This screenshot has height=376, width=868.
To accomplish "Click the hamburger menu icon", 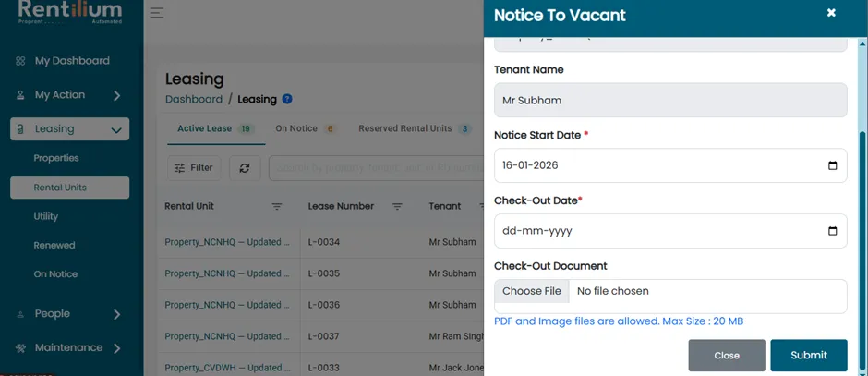I will 157,13.
